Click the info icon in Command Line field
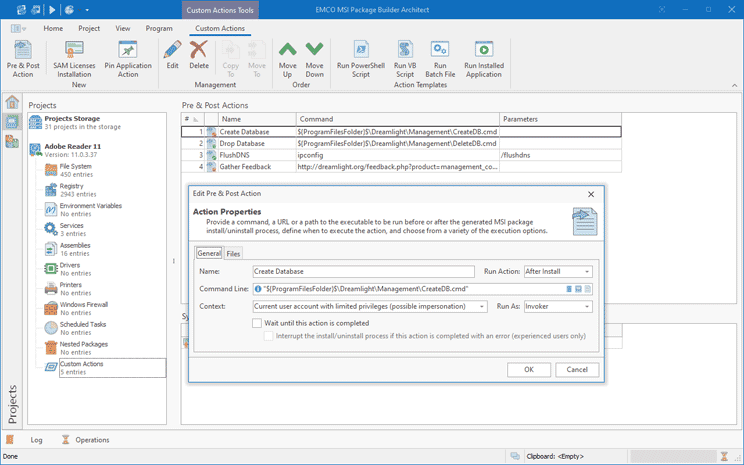Viewport: 744px width, 465px height. coord(258,288)
